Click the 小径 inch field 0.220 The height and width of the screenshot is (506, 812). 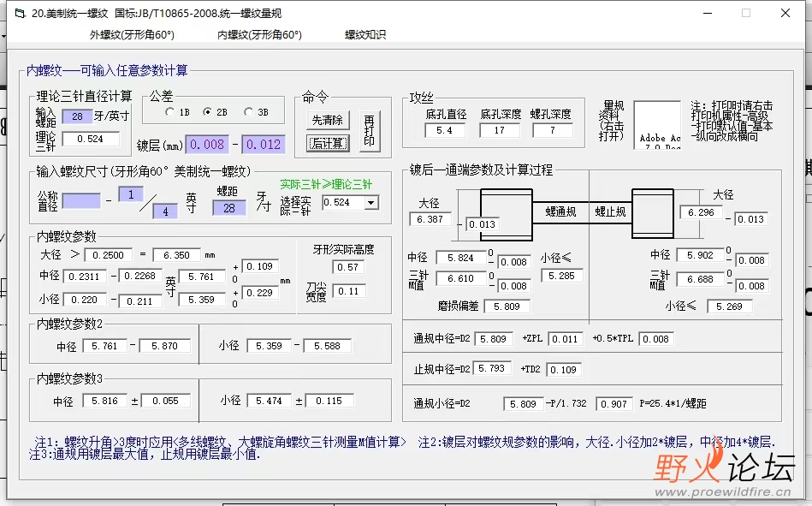click(x=85, y=300)
